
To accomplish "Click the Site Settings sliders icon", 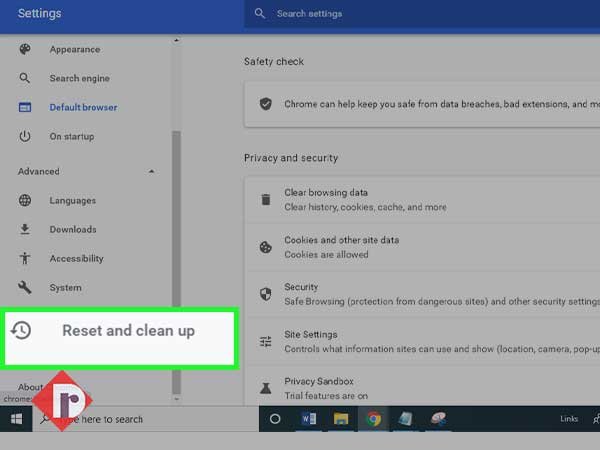I will click(x=266, y=341).
